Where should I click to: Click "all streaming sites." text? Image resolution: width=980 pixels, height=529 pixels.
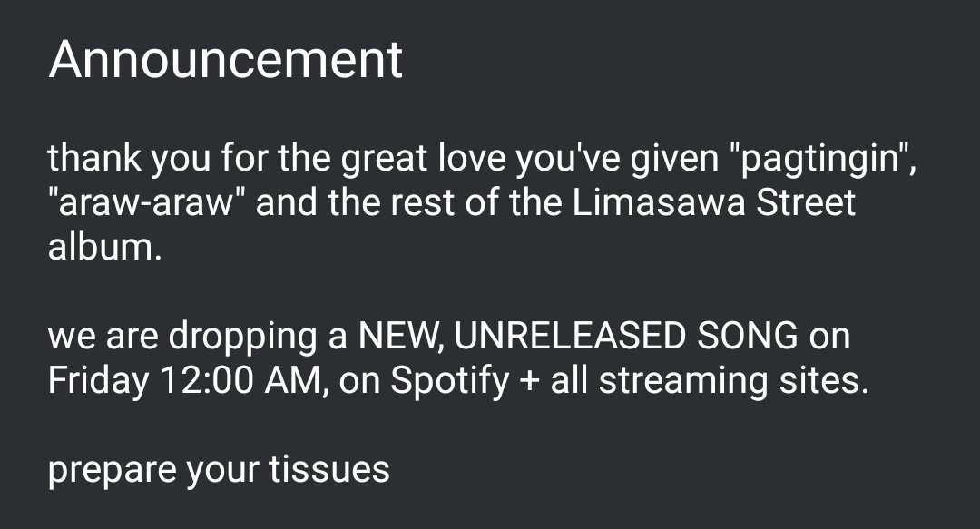click(710, 380)
